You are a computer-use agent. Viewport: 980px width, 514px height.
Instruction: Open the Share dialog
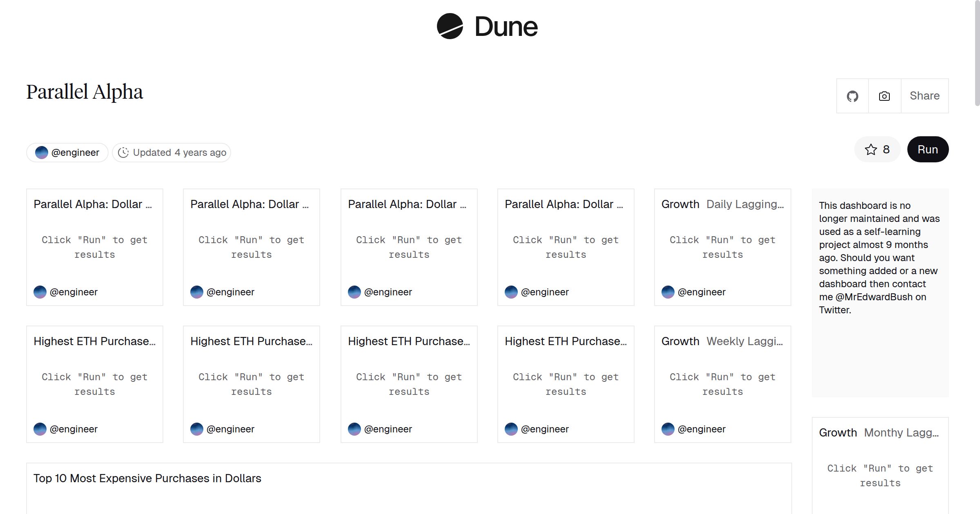pyautogui.click(x=924, y=96)
